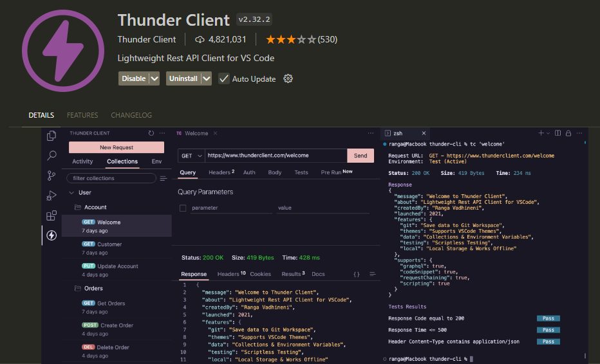
Task: Select the Response tab
Action: (x=194, y=274)
